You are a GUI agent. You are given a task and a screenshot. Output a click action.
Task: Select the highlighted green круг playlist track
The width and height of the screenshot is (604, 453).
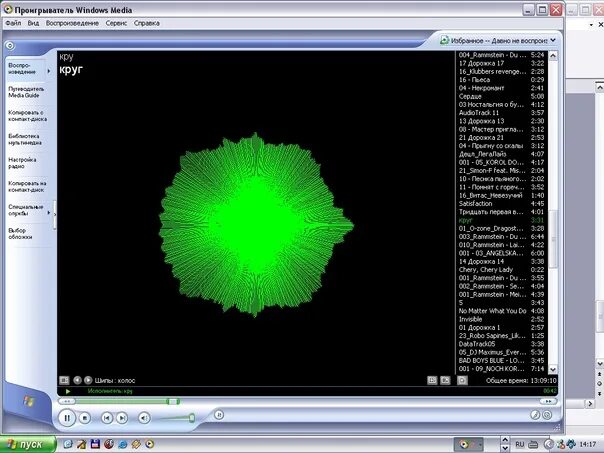pyautogui.click(x=501, y=220)
